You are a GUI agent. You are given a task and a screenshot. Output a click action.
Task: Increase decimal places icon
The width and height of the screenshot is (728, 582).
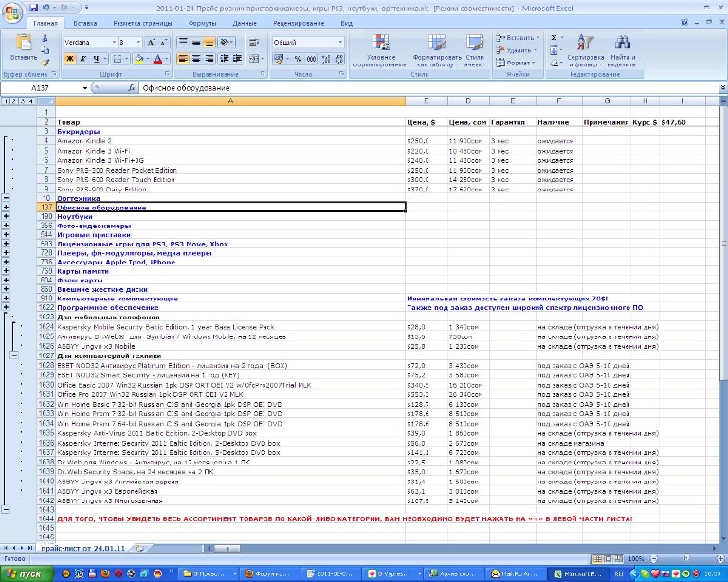click(x=326, y=59)
